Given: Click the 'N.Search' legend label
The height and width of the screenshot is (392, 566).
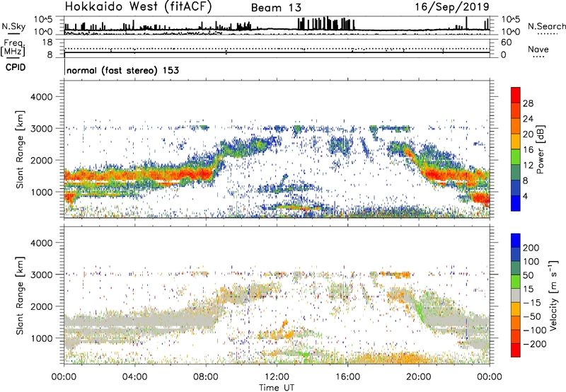Looking at the screenshot, I should coord(546,26).
